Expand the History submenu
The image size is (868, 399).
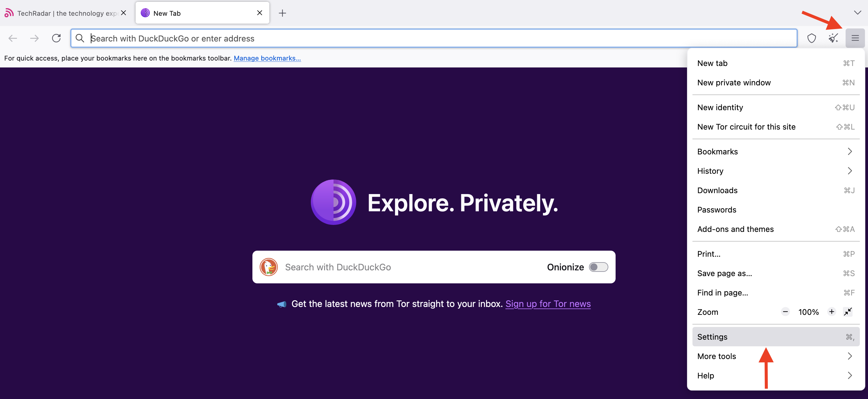776,171
